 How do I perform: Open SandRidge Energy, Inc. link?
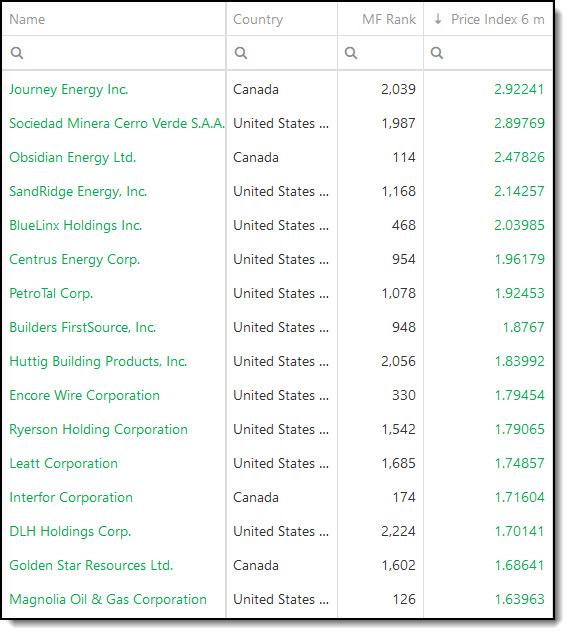78,192
